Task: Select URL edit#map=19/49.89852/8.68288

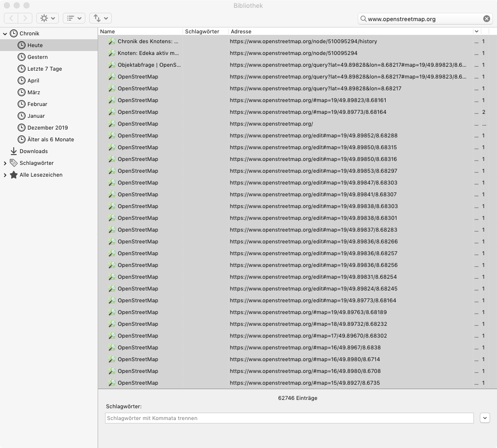Action: click(314, 135)
